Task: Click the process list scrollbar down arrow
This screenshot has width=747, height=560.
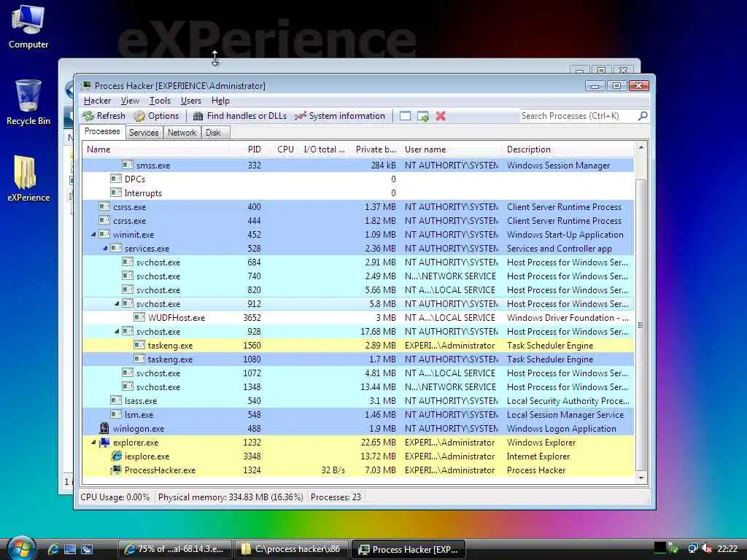Action: tap(641, 478)
